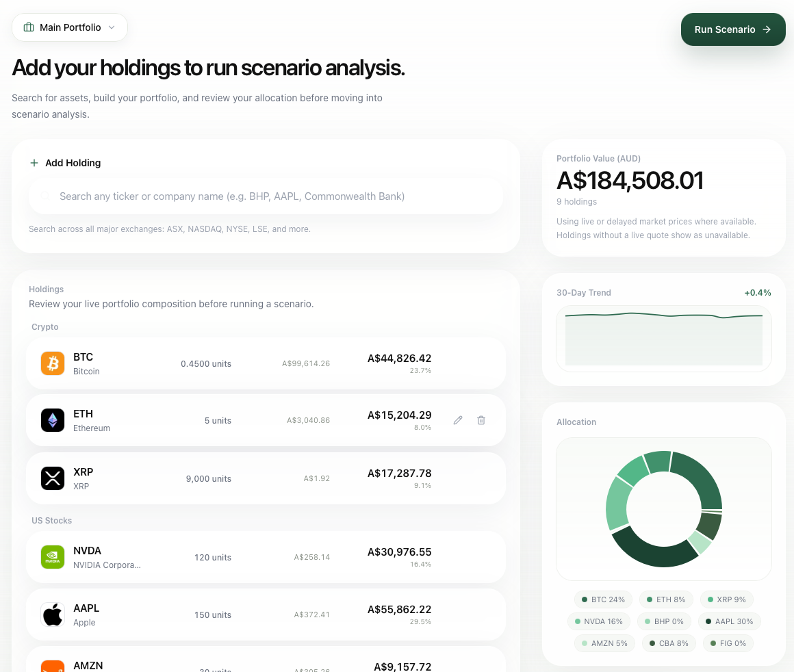Click portfolio total A$184,508.01
The width and height of the screenshot is (794, 672).
pyautogui.click(x=630, y=181)
